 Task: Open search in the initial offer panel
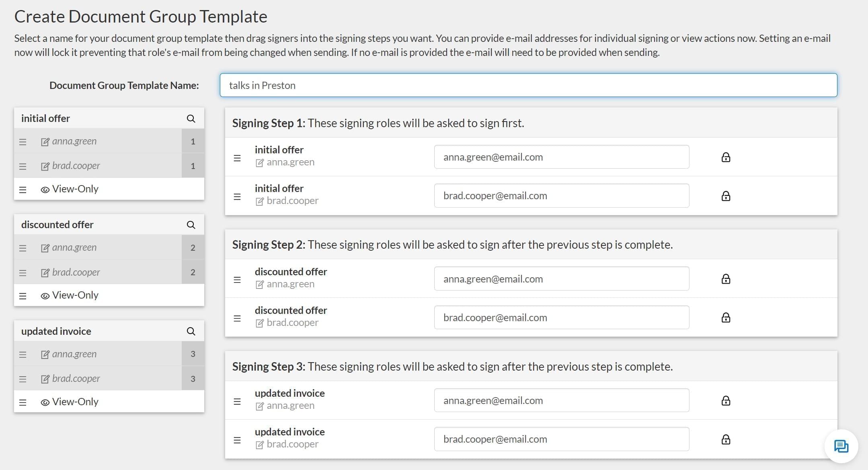click(191, 118)
